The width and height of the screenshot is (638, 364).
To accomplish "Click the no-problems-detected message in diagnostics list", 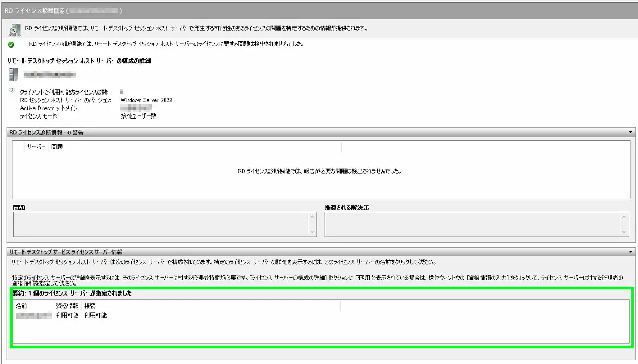I will point(320,171).
